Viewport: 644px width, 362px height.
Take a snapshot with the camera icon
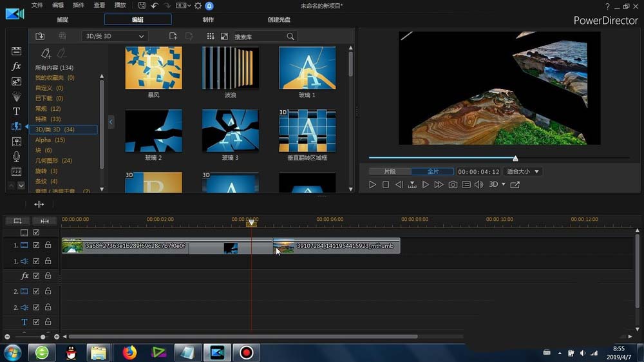[x=453, y=185]
